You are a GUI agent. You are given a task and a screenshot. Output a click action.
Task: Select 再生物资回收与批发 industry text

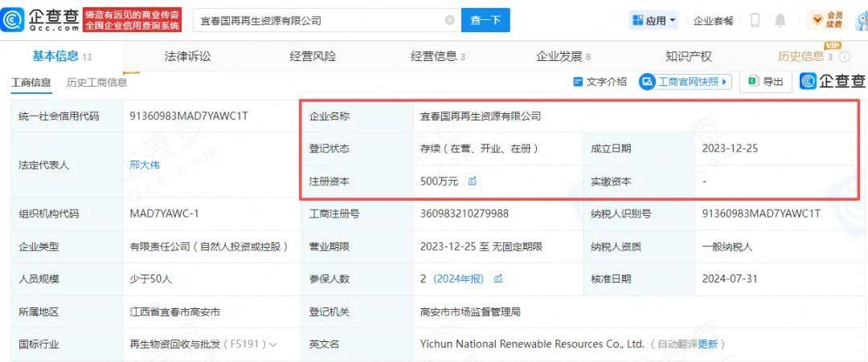174,344
